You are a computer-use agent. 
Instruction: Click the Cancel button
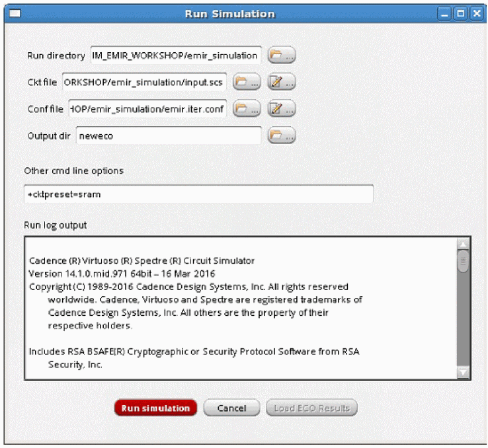(231, 408)
